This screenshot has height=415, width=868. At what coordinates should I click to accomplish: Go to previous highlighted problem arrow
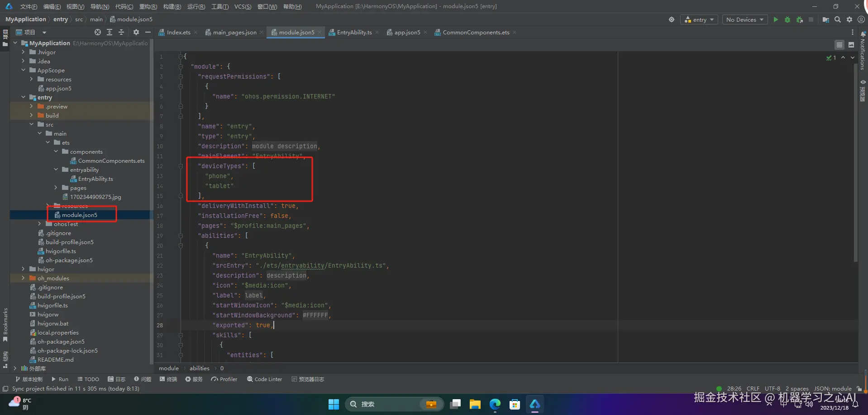843,57
